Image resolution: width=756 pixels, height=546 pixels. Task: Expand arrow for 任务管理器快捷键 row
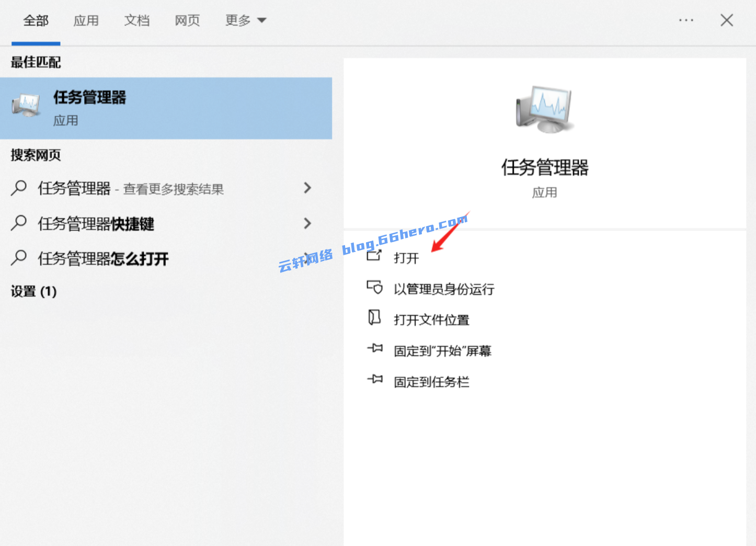click(307, 223)
